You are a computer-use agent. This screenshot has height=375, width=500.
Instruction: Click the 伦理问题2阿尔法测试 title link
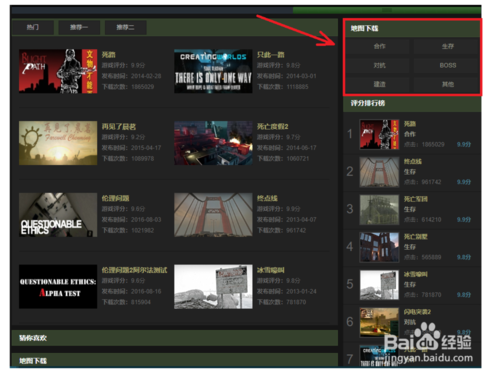134,270
